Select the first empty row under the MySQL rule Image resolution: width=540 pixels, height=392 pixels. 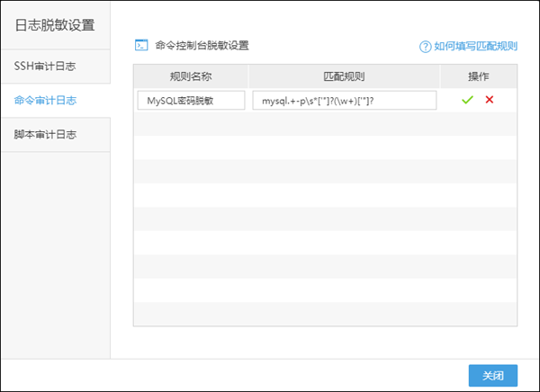coord(325,124)
